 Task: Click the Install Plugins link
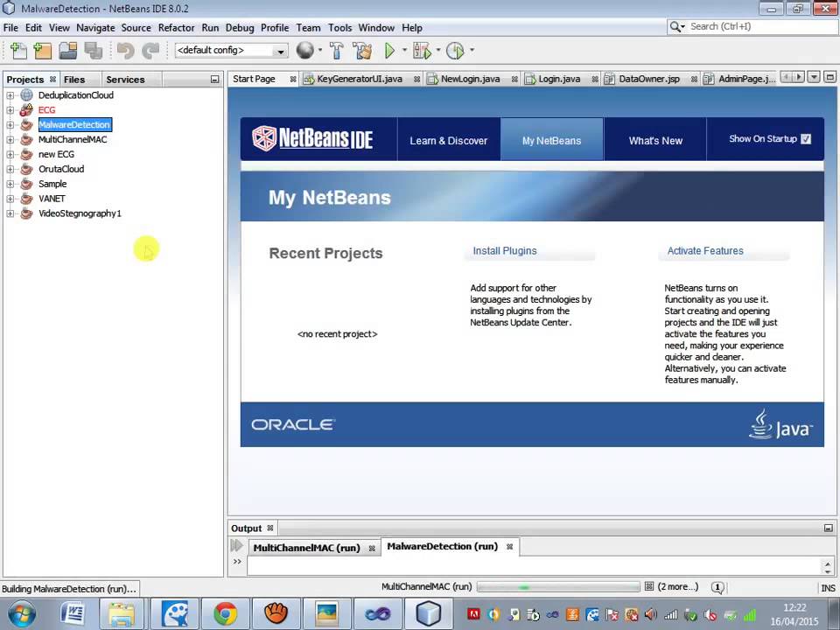point(505,251)
